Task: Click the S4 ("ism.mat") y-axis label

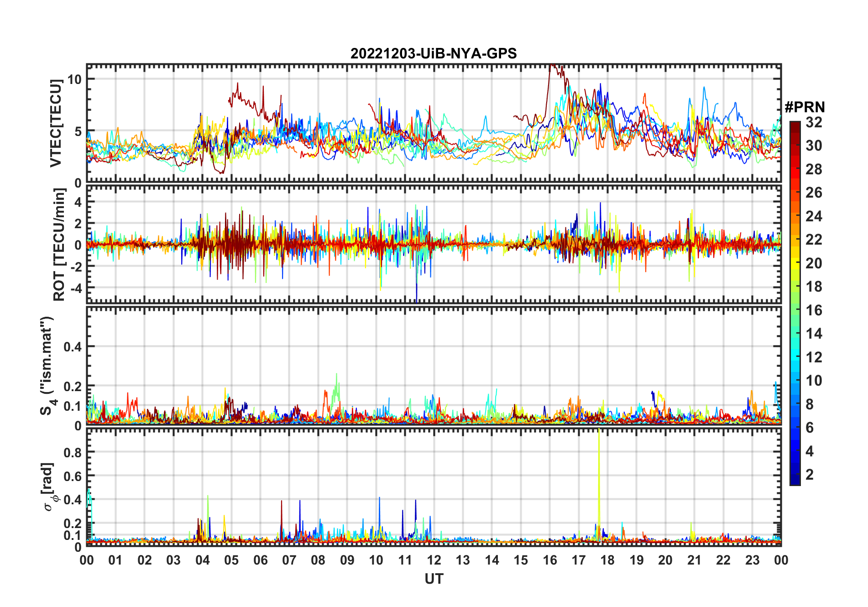Action: click(x=48, y=366)
